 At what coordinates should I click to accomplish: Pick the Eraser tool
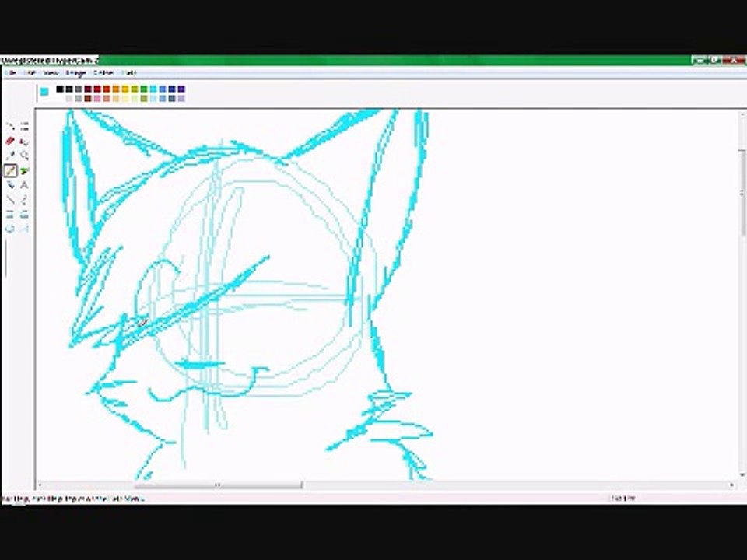click(x=10, y=141)
